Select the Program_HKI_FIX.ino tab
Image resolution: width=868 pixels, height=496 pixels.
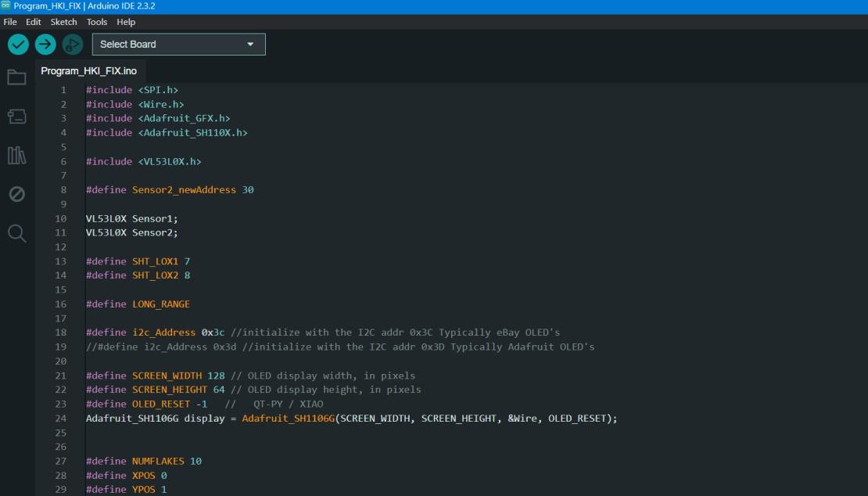(88, 71)
